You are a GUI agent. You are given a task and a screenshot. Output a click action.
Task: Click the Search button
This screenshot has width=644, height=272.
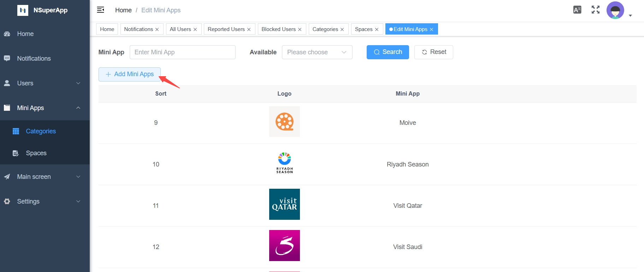[x=388, y=52]
